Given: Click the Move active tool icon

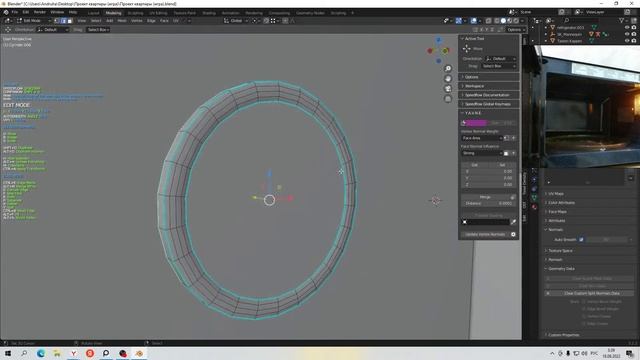Looking at the screenshot, I should tap(467, 49).
